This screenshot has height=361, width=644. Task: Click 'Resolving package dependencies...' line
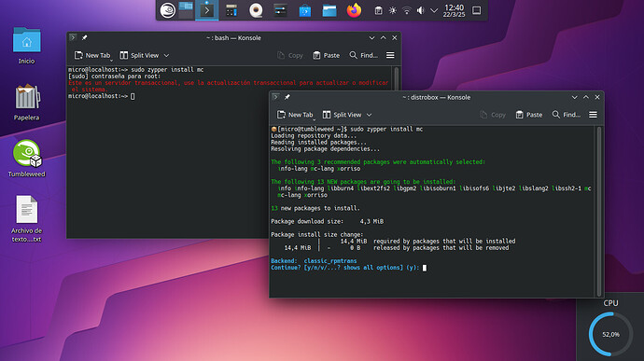click(326, 149)
